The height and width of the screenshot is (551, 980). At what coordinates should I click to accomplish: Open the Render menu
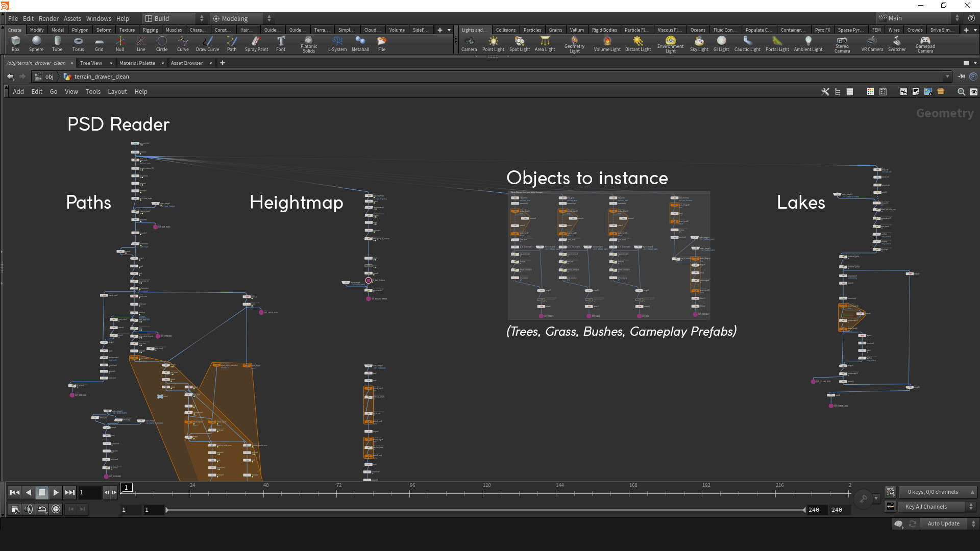[48, 18]
